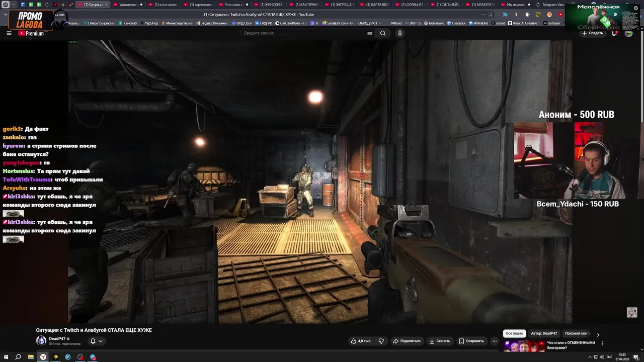
Task: Open more actions three-dot menu under video
Action: pyautogui.click(x=495, y=341)
